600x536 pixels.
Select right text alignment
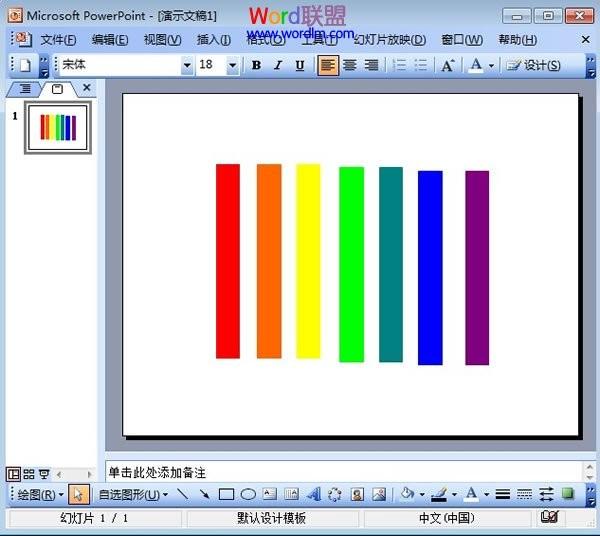coord(371,65)
